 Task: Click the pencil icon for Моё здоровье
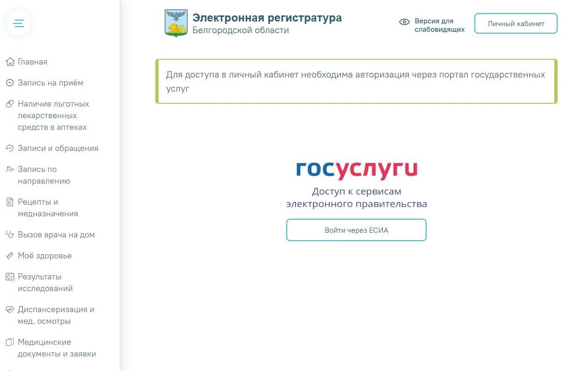point(10,256)
